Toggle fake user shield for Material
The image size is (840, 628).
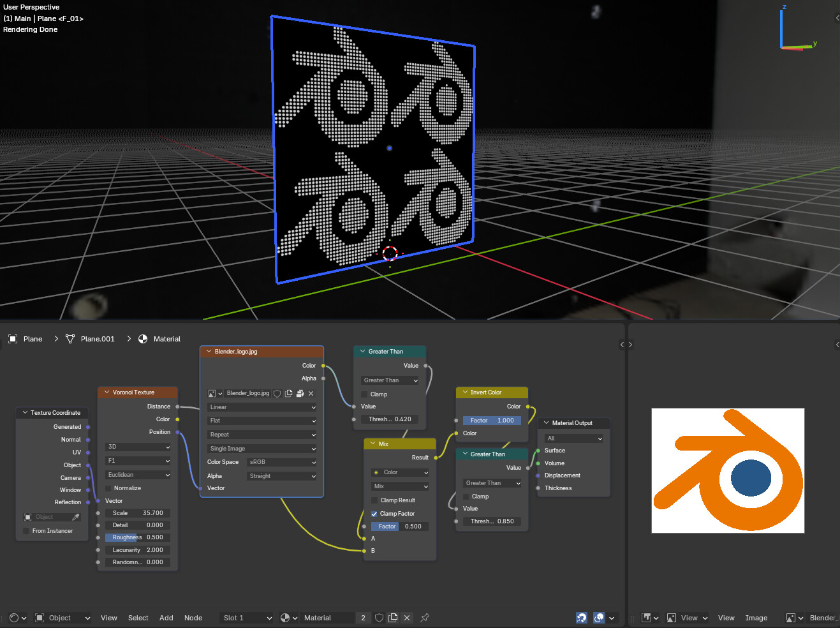379,618
